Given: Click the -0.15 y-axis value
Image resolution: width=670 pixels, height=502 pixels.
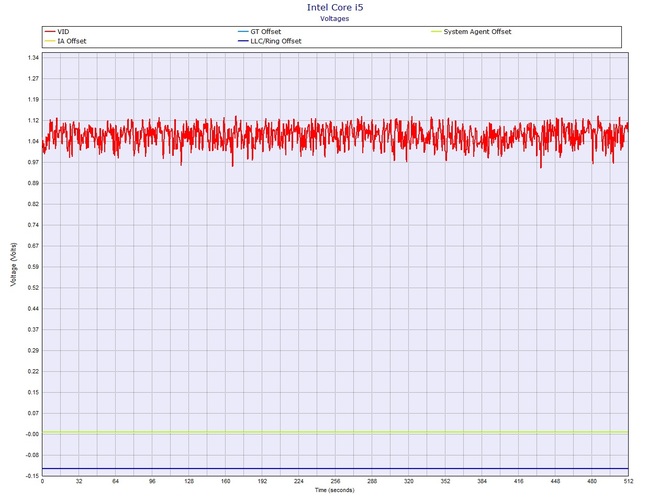Looking at the screenshot, I should coord(33,476).
